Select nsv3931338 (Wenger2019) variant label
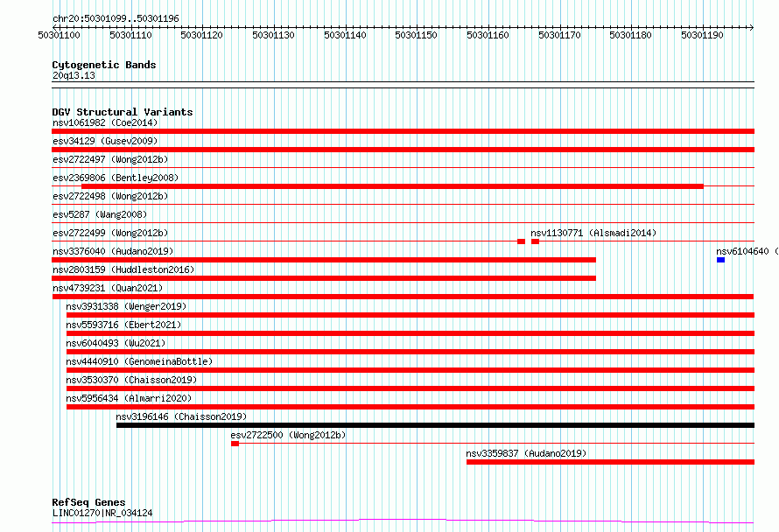The image size is (779, 532). (x=126, y=306)
